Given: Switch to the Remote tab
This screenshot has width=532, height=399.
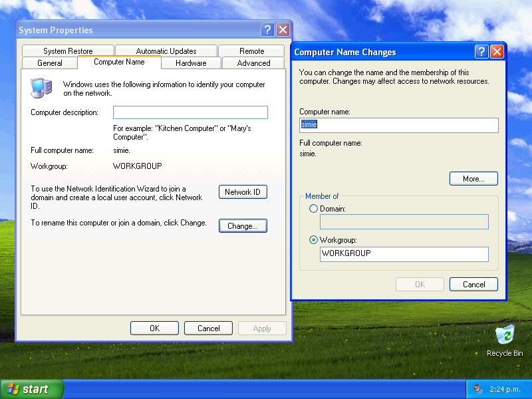Looking at the screenshot, I should (x=252, y=51).
